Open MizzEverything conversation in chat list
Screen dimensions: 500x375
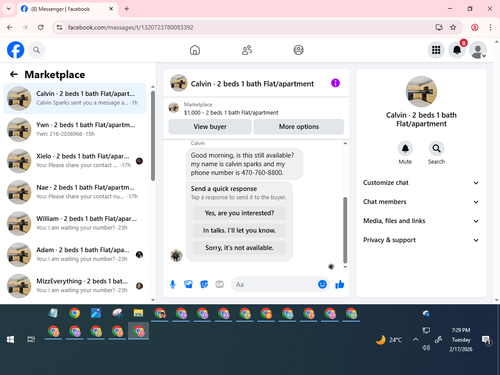[75, 286]
